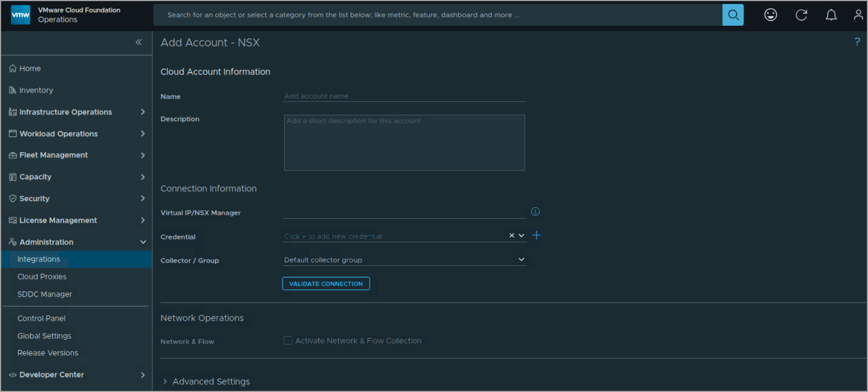Click the Home house icon
This screenshot has width=868, height=392.
tap(13, 69)
